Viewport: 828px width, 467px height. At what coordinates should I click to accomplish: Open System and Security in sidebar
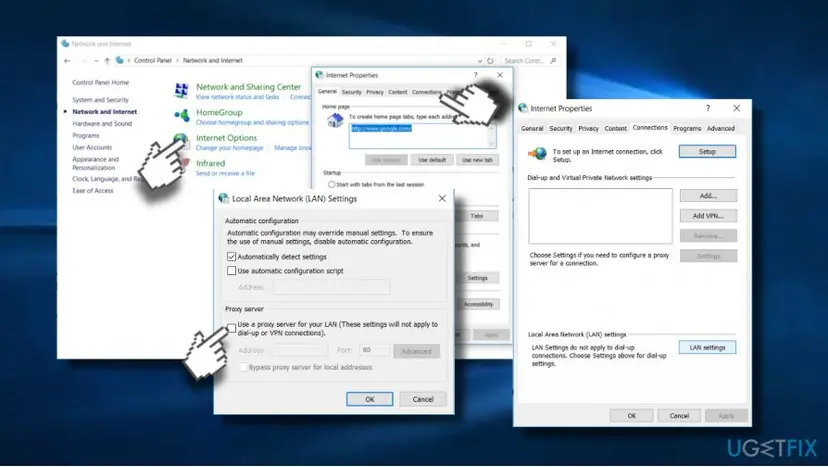(100, 100)
